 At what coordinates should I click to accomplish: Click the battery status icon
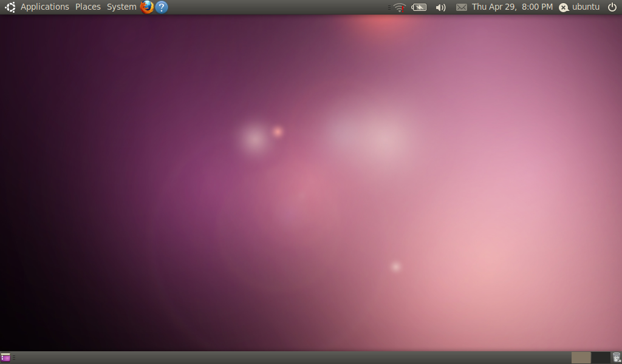419,7
